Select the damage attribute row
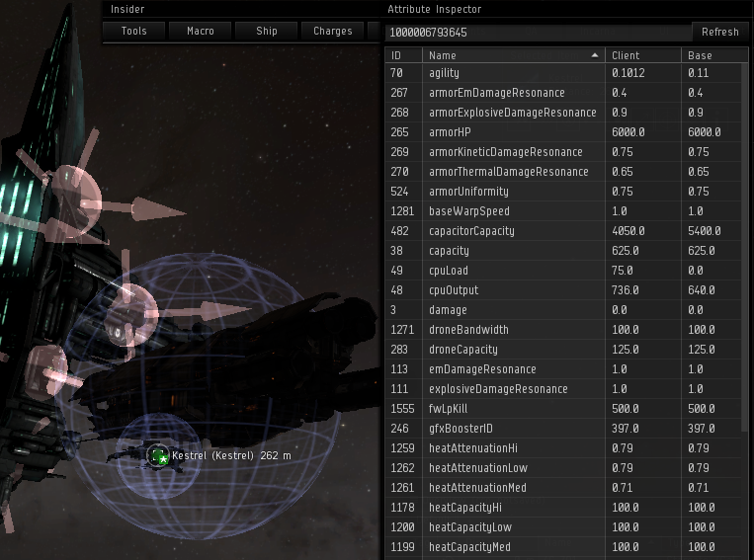The image size is (754, 560). coord(563,309)
